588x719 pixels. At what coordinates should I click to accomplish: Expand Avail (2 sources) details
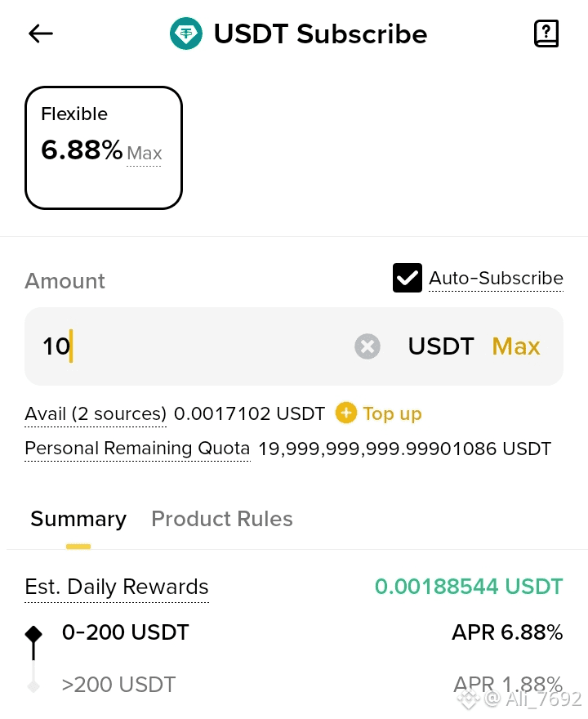[96, 413]
